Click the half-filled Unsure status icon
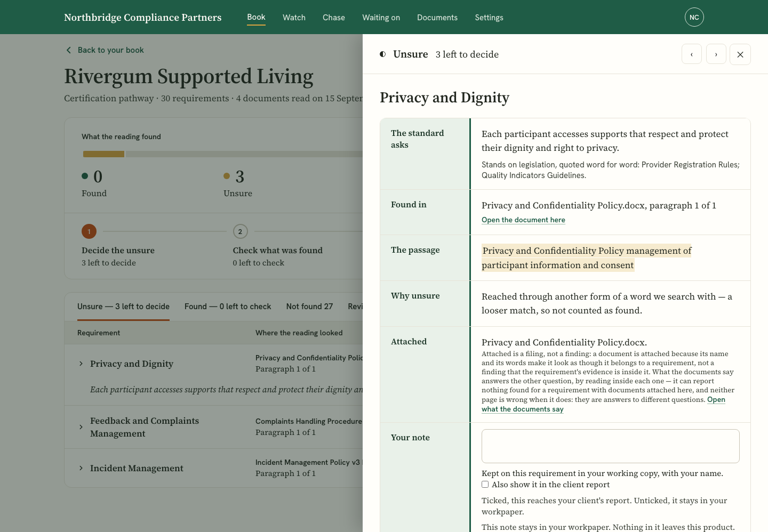 tap(383, 54)
